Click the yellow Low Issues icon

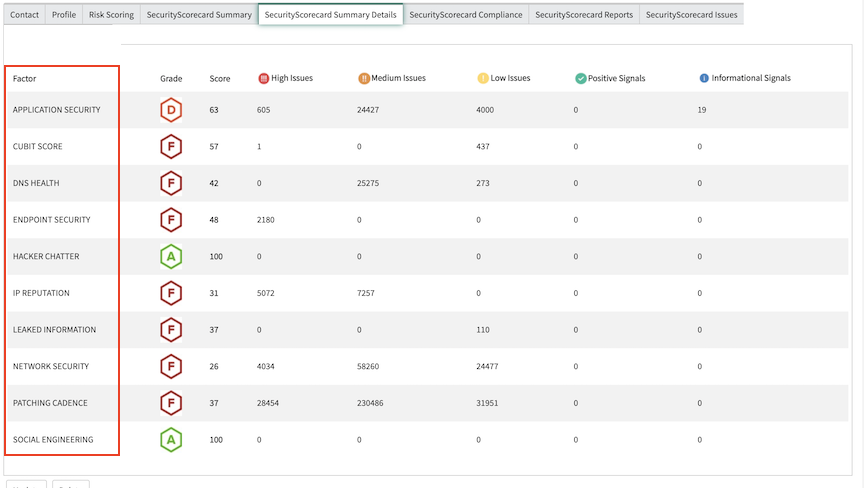click(x=483, y=78)
